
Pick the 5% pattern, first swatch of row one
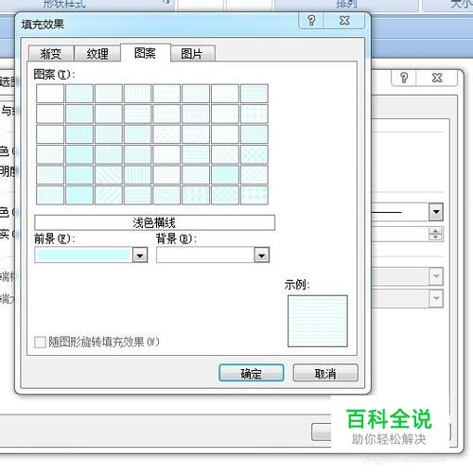coord(50,94)
